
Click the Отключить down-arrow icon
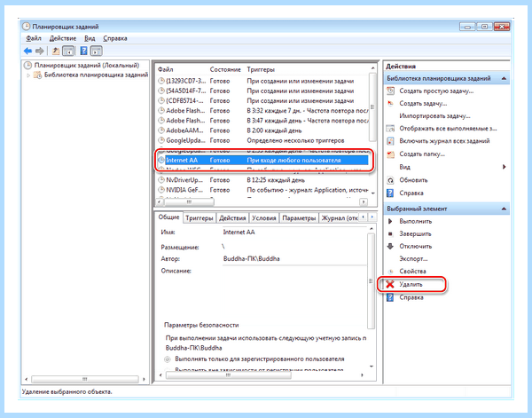tap(390, 246)
